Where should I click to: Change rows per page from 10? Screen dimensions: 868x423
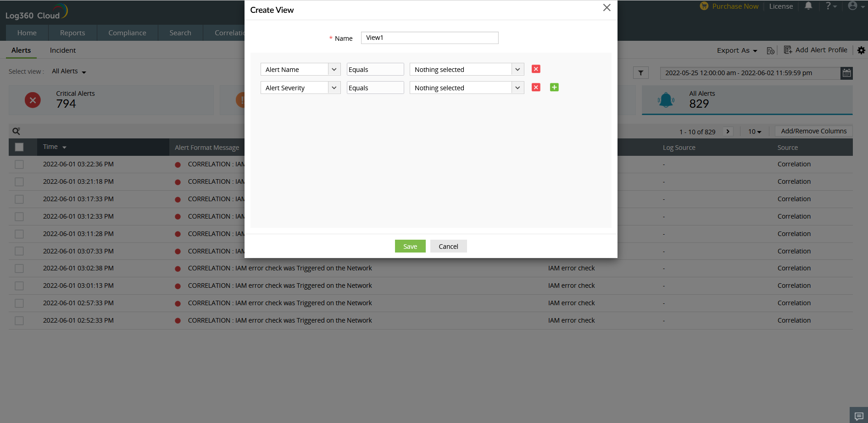click(755, 132)
